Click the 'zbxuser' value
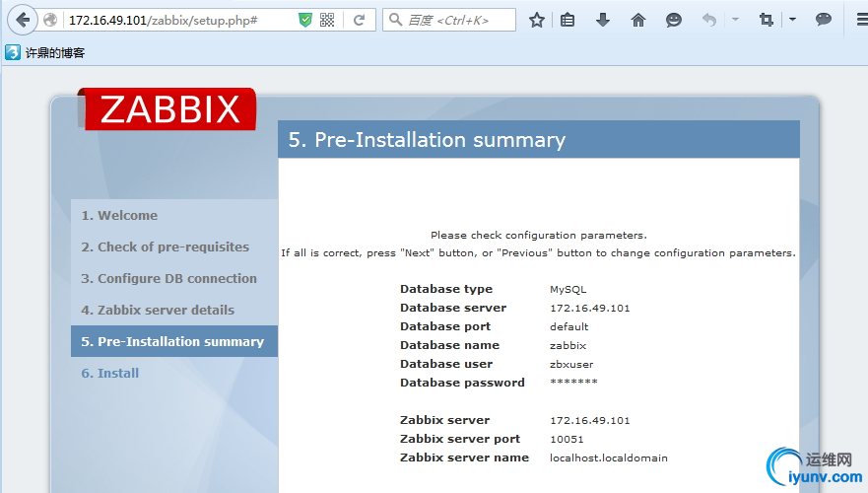 click(571, 365)
